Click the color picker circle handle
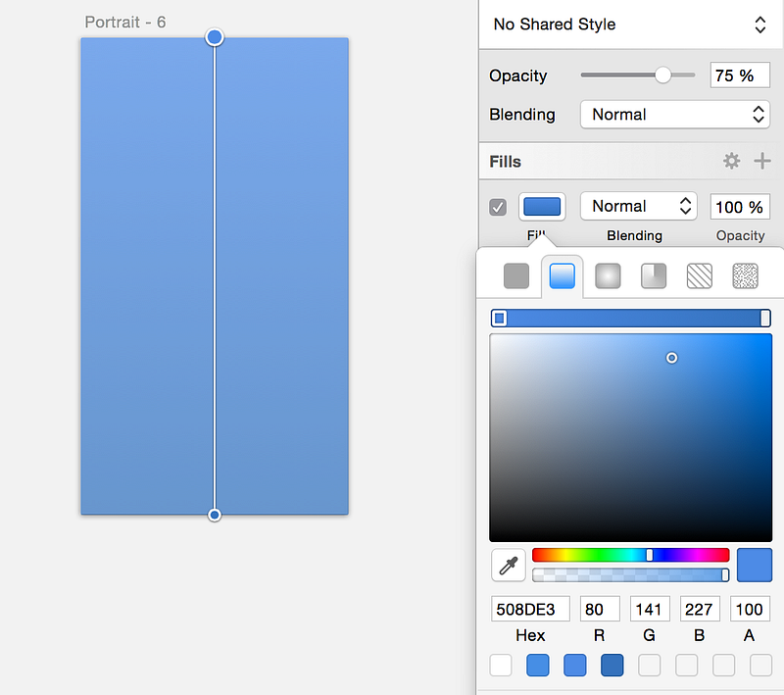Image resolution: width=784 pixels, height=695 pixels. pyautogui.click(x=671, y=358)
